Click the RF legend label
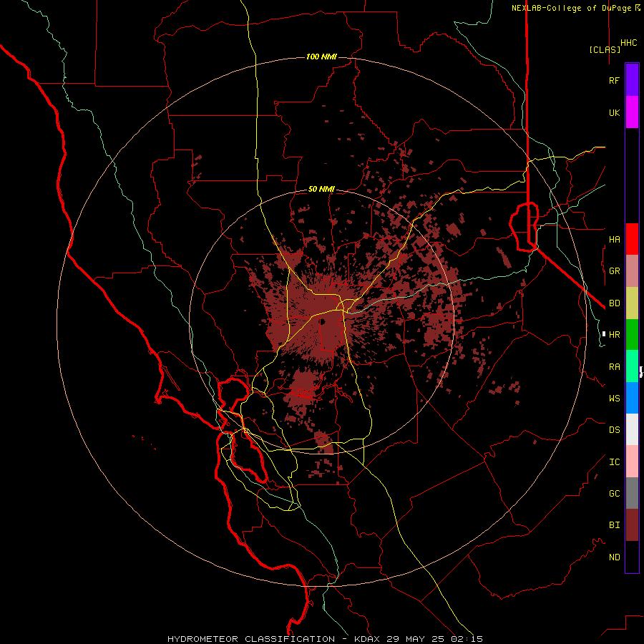This screenshot has height=644, width=644. [614, 80]
